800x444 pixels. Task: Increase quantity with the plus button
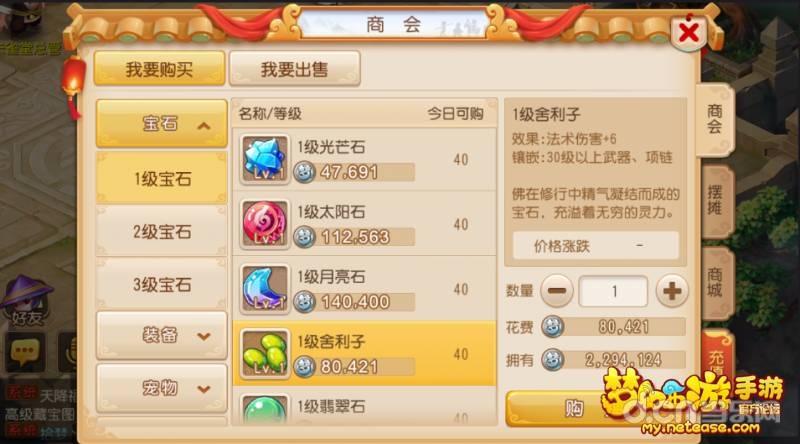[671, 291]
